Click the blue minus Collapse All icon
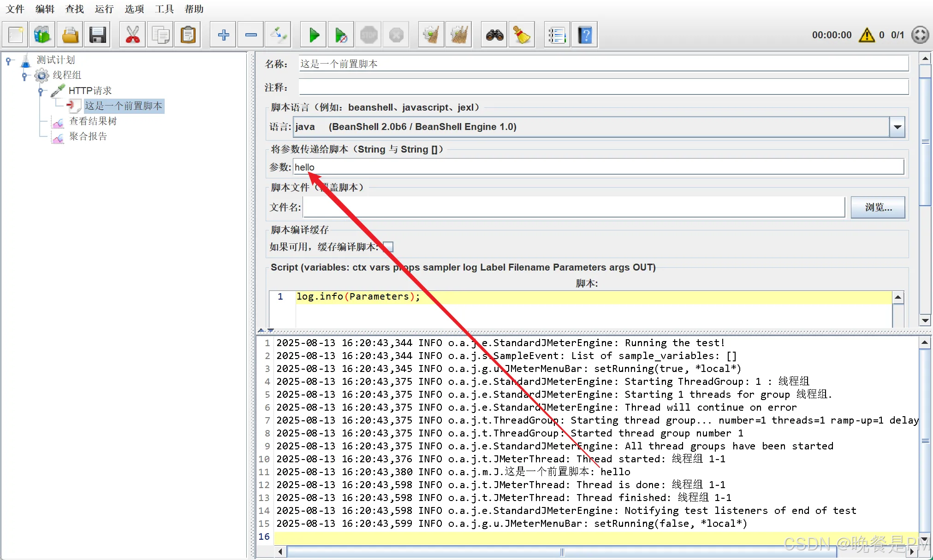The image size is (933, 560). coord(251,35)
